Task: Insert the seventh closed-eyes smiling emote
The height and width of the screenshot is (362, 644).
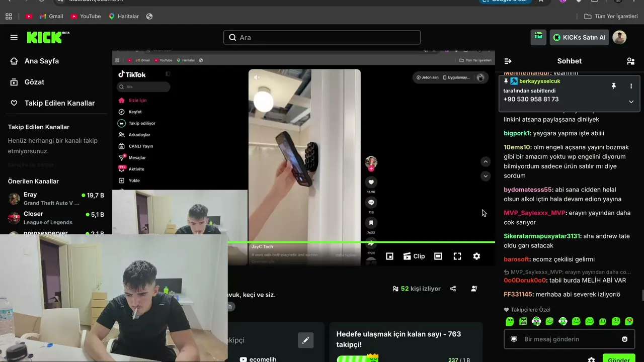Action: (589, 321)
